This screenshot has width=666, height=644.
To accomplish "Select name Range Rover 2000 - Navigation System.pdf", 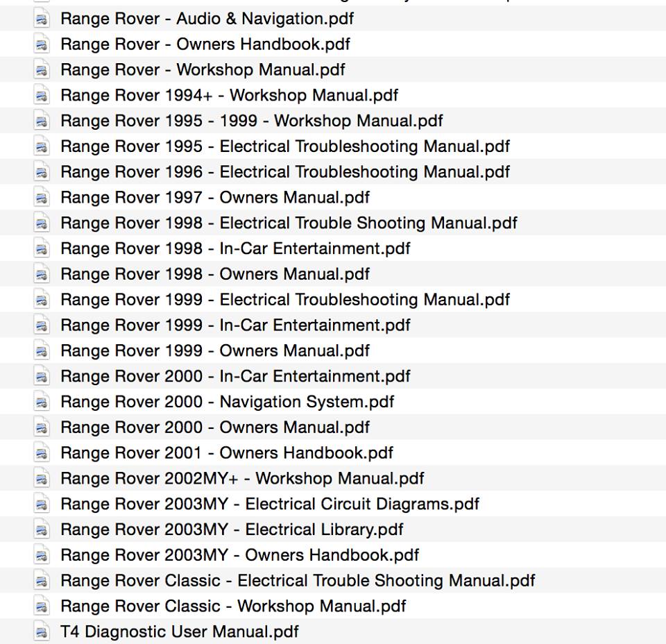I will coord(228,402).
